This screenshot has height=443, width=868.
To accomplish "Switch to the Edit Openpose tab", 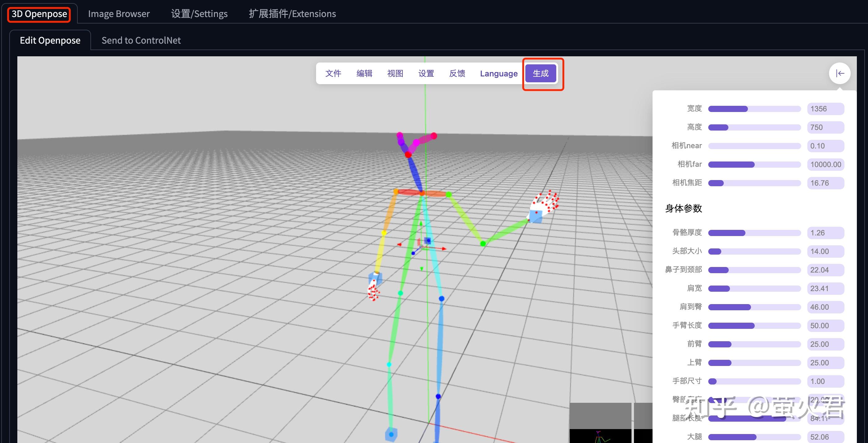I will (50, 40).
